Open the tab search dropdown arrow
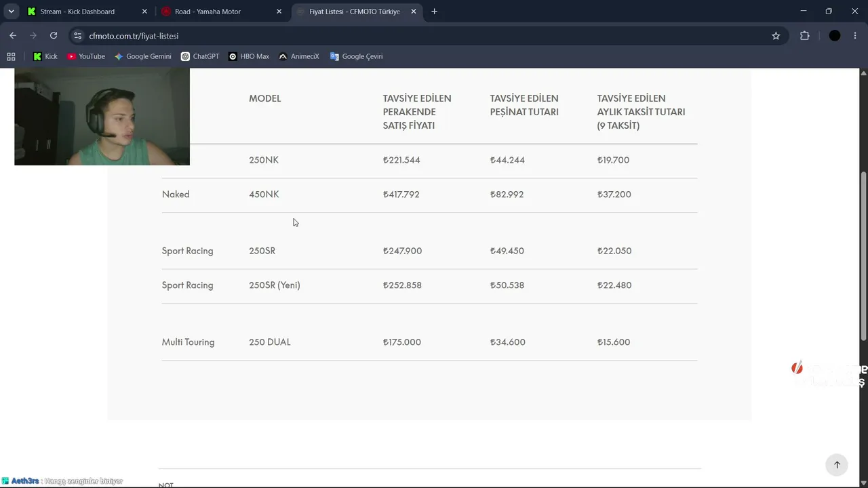This screenshot has width=868, height=488. coord(11,12)
